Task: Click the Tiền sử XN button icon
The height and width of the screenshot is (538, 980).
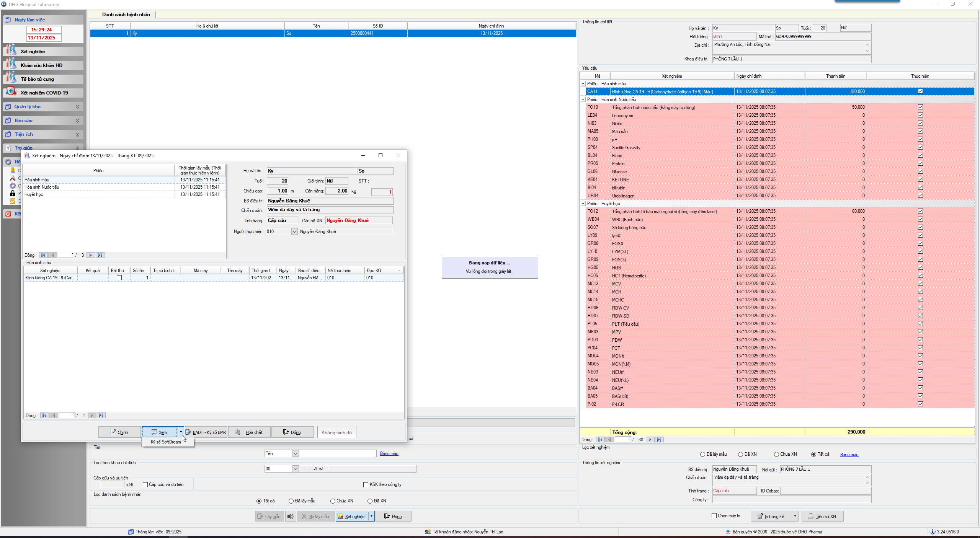Action: pyautogui.click(x=811, y=516)
